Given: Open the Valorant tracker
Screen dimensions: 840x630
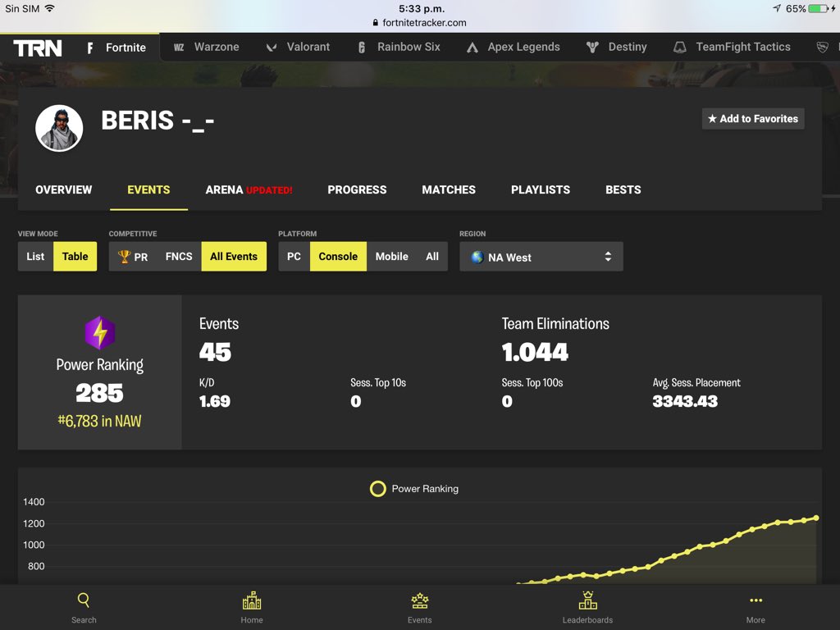Looking at the screenshot, I should [x=298, y=47].
